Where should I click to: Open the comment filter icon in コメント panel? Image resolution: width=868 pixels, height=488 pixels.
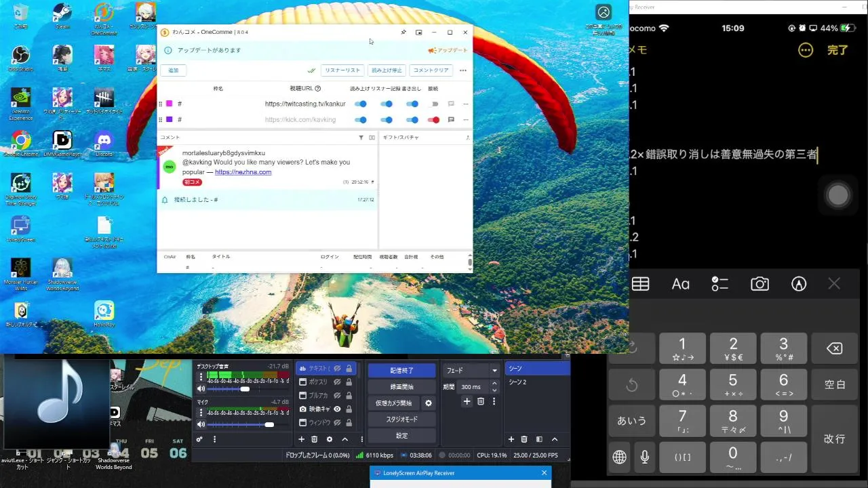tap(361, 138)
